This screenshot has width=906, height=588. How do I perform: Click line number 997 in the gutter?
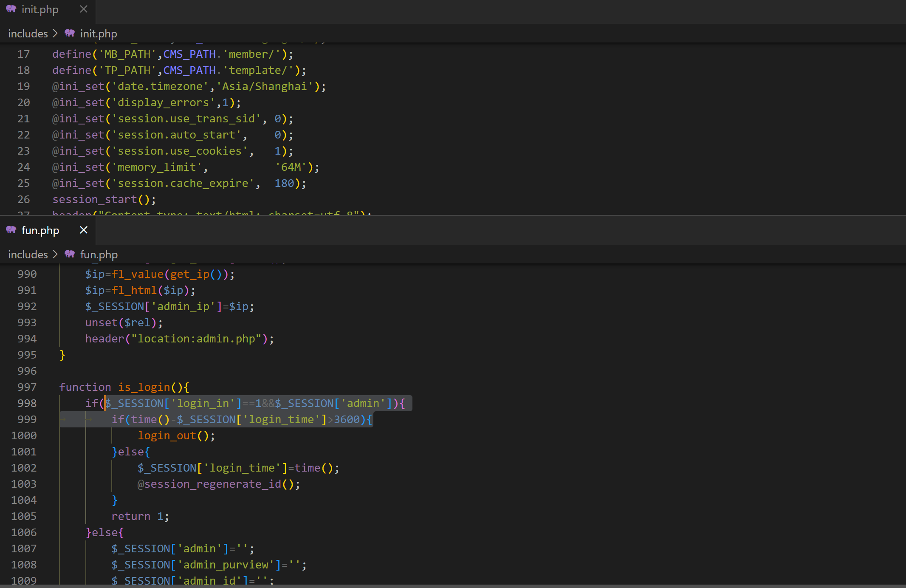tap(27, 387)
